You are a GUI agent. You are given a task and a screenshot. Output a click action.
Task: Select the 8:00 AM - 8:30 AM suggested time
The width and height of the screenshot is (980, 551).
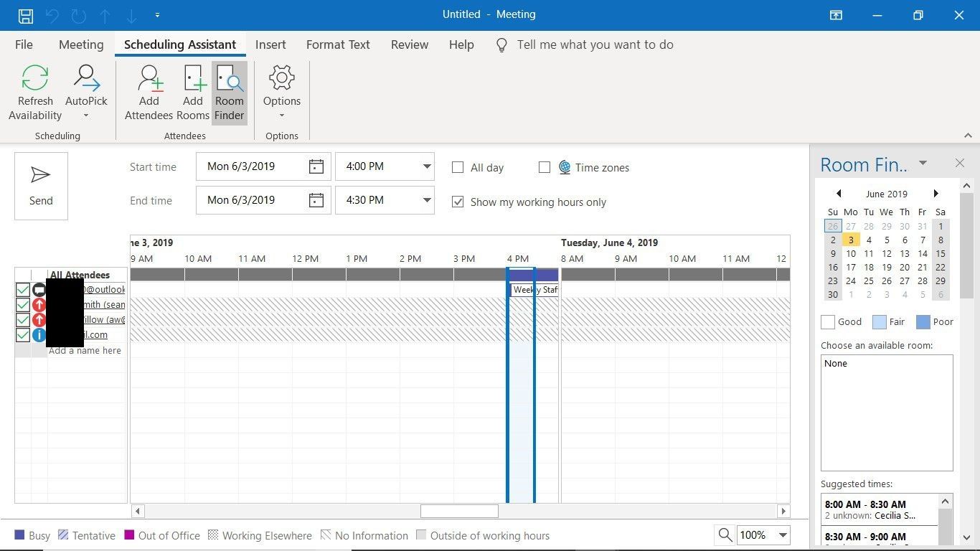[880, 509]
